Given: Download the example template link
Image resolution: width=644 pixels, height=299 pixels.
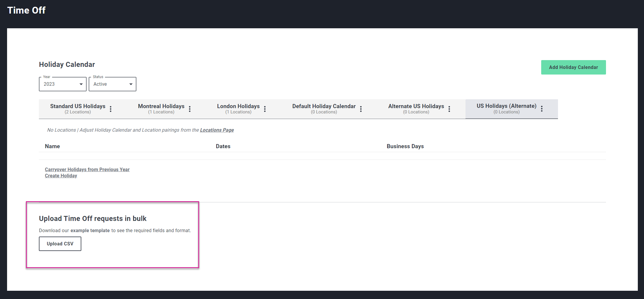Looking at the screenshot, I should coord(90,231).
